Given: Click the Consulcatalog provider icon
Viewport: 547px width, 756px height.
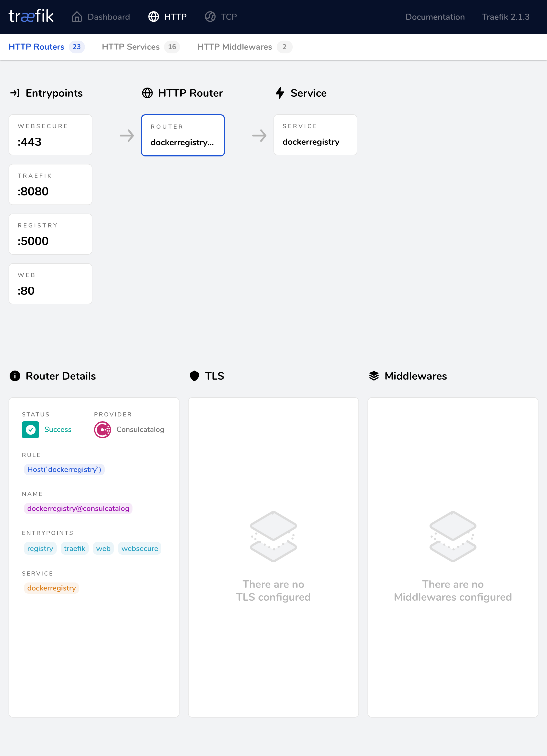Looking at the screenshot, I should (102, 430).
